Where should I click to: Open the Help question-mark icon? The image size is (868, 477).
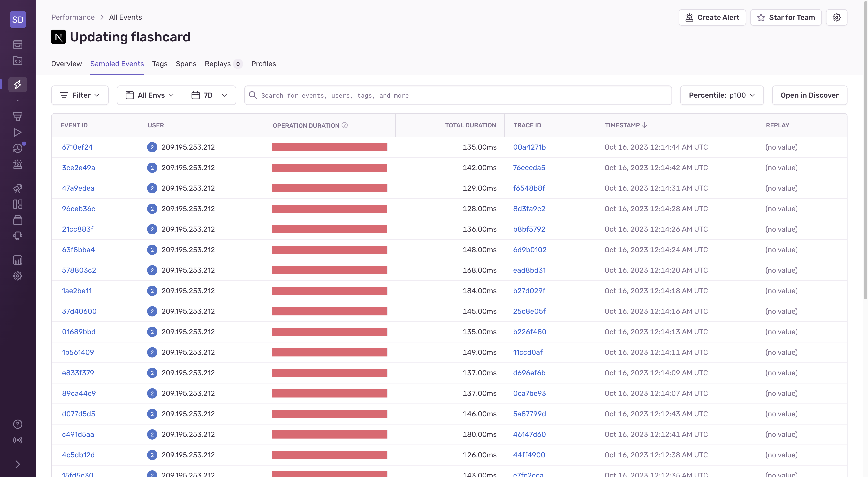(18, 424)
